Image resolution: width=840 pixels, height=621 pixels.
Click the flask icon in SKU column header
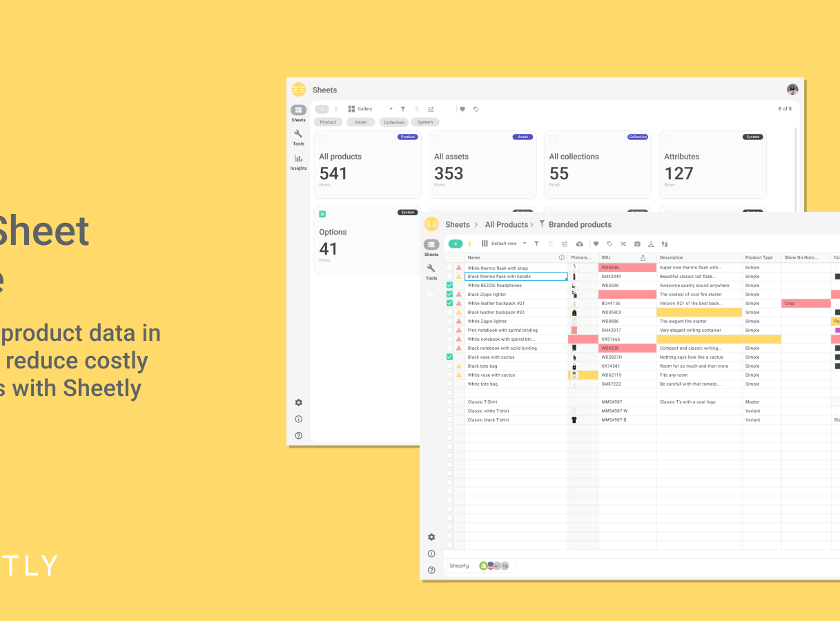643,257
